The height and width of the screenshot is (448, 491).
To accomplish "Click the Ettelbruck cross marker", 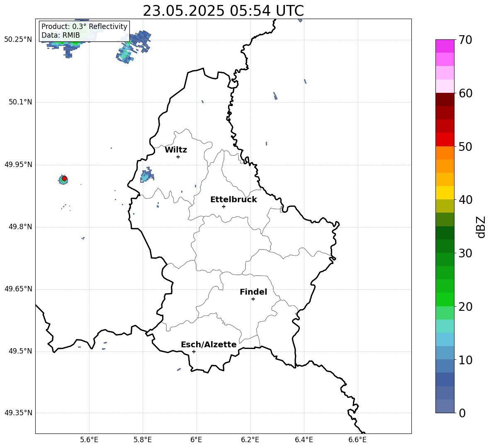I will tap(224, 206).
